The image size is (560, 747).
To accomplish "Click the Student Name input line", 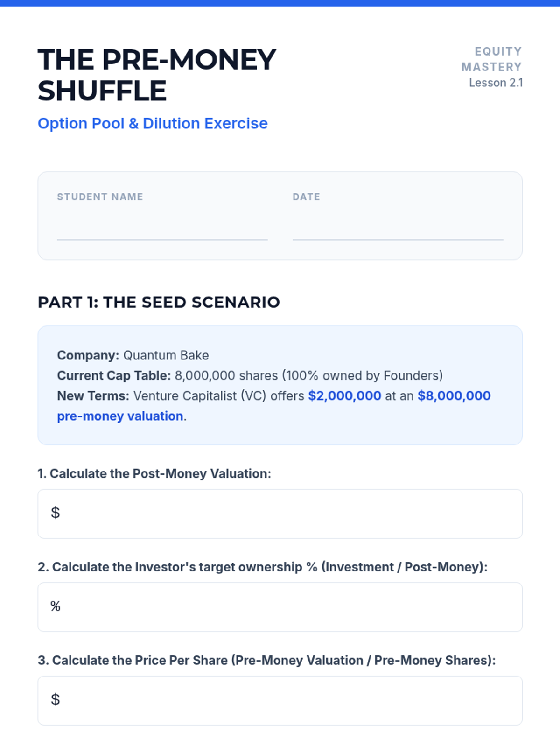I will [162, 229].
